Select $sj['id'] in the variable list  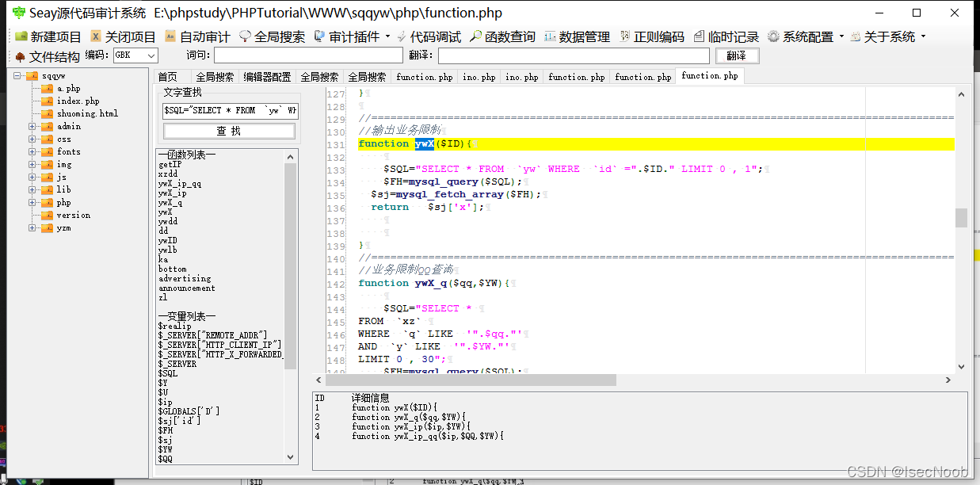(179, 421)
